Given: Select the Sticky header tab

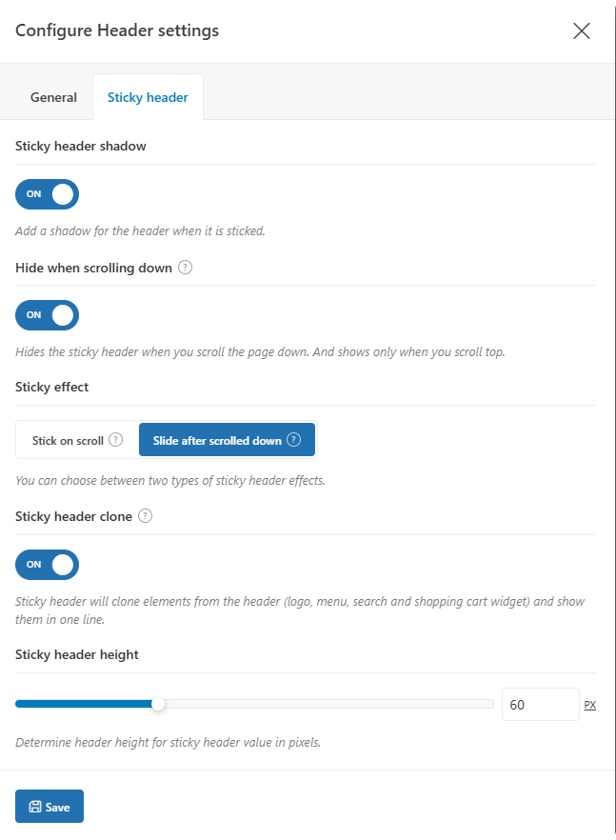Looking at the screenshot, I should pos(148,97).
